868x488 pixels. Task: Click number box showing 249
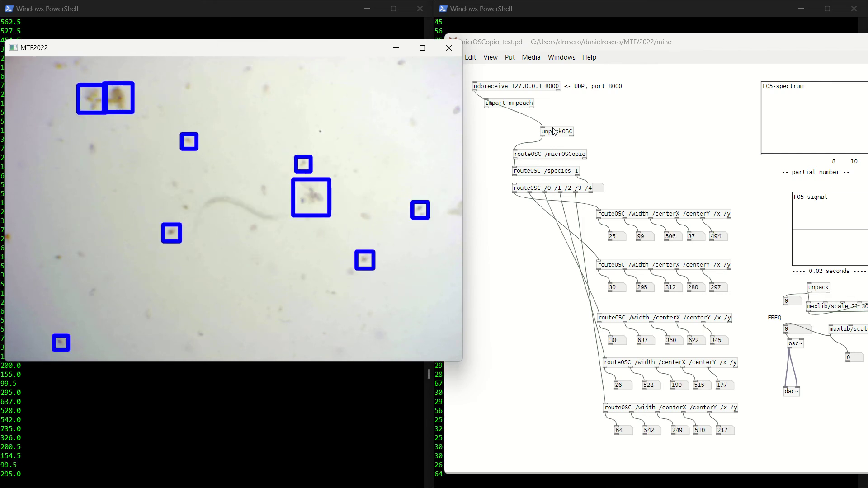(x=680, y=430)
